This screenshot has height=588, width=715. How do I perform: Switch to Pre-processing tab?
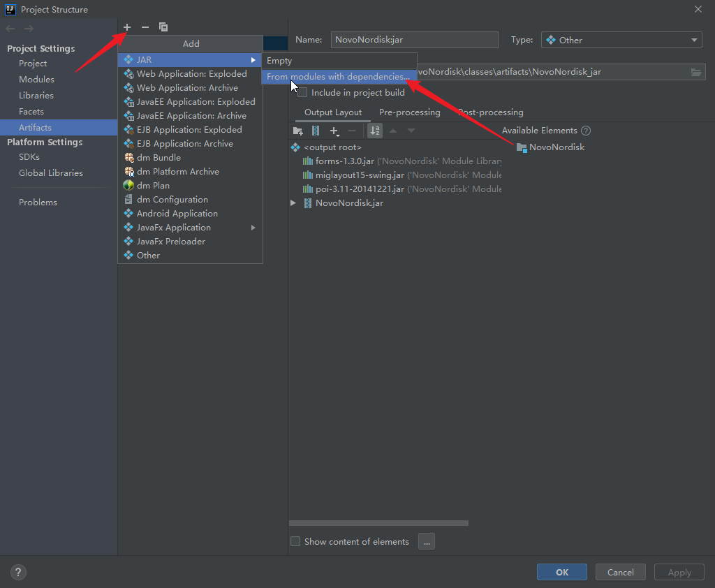pos(409,112)
